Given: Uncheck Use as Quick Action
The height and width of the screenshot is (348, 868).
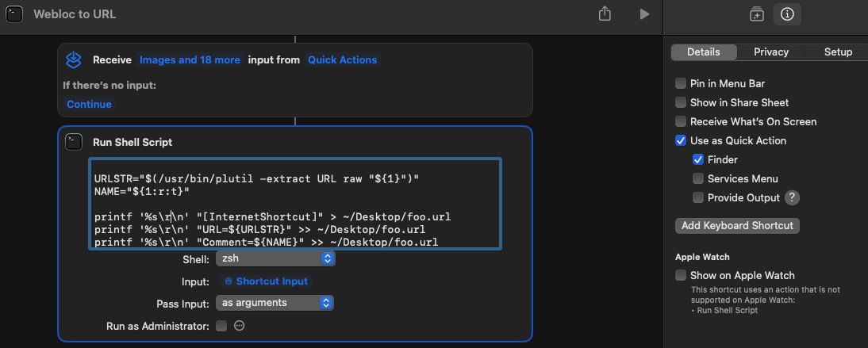Looking at the screenshot, I should point(681,140).
